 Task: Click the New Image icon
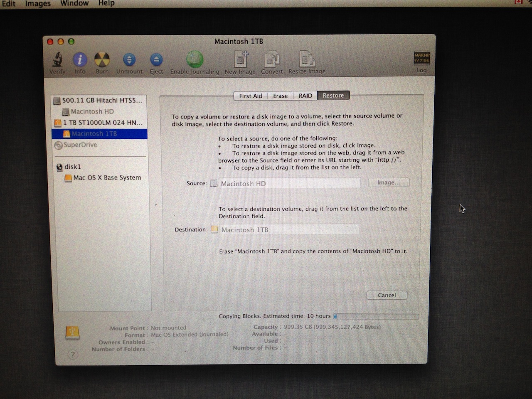pos(240,59)
